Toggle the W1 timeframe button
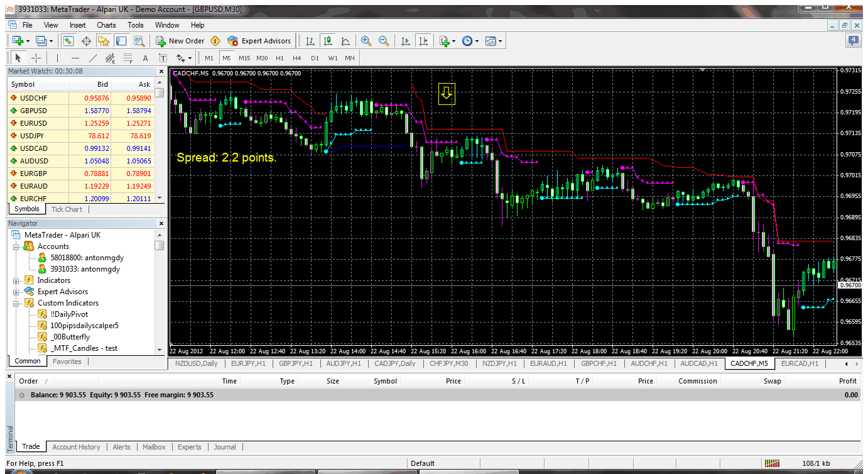The height and width of the screenshot is (474, 868). tap(332, 58)
